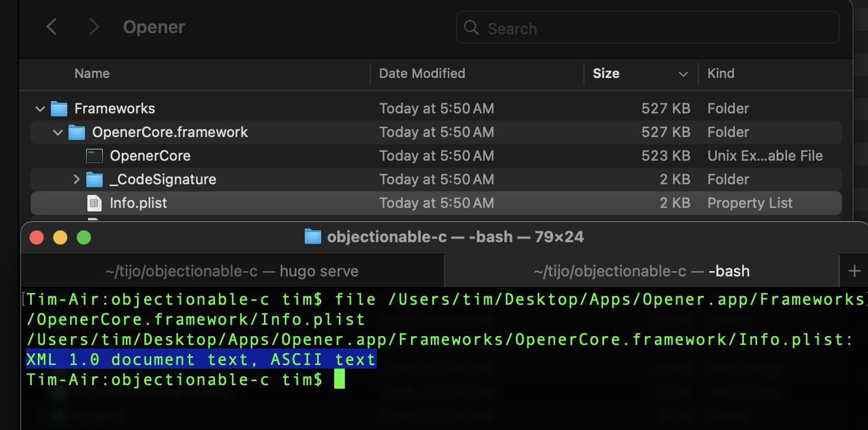
Task: Select the Frameworks folder icon
Action: pos(59,109)
